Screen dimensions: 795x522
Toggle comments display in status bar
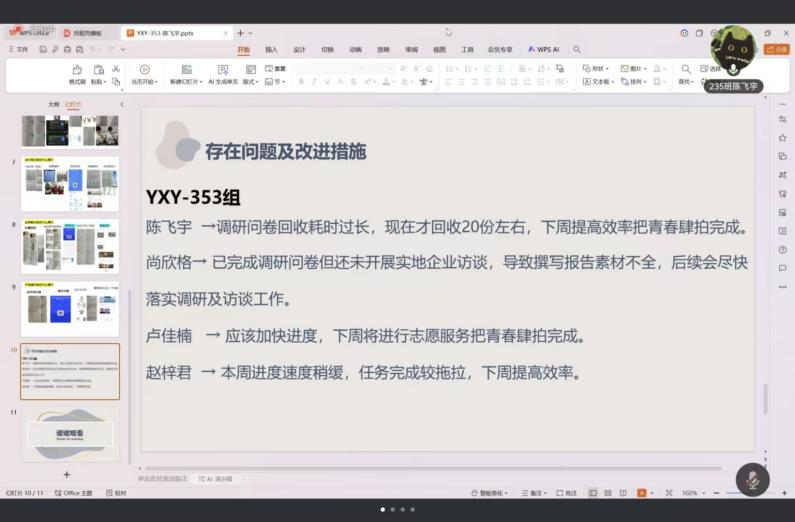[x=566, y=493]
